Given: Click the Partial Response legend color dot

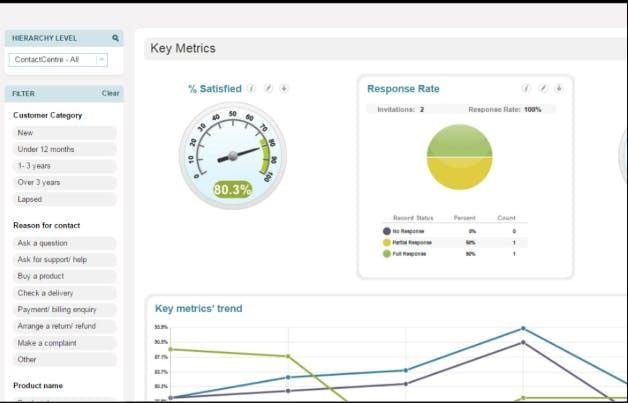Looking at the screenshot, I should click(386, 242).
